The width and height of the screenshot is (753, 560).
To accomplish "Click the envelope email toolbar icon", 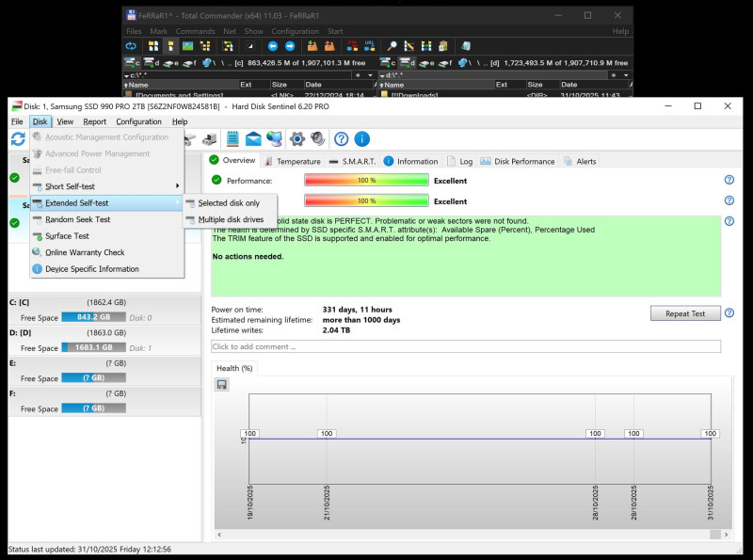I will (253, 139).
